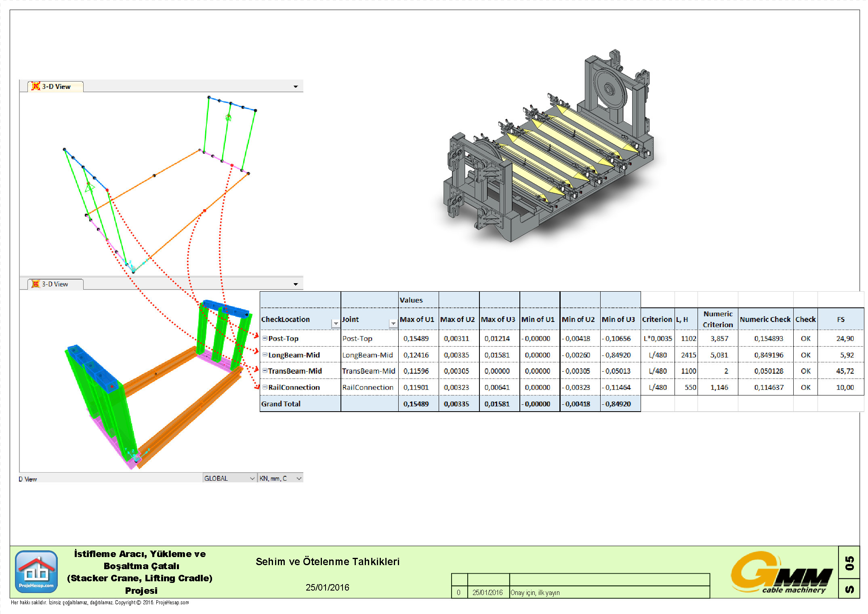
Task: Collapse the LongBeam-Mid row group
Action: pyautogui.click(x=265, y=355)
